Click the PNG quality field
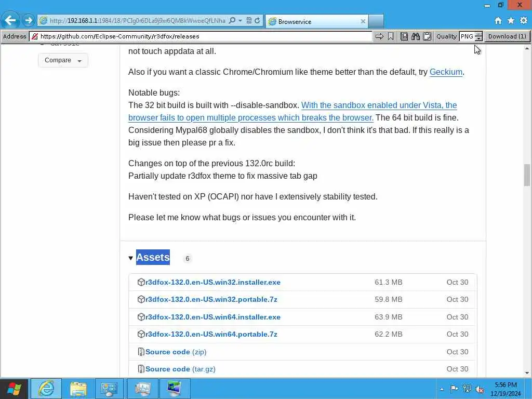This screenshot has width=532, height=399. pos(467,36)
